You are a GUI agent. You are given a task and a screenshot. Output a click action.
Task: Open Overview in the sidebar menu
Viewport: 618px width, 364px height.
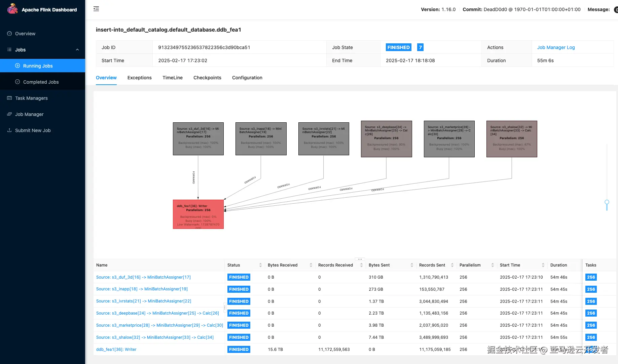(42, 34)
